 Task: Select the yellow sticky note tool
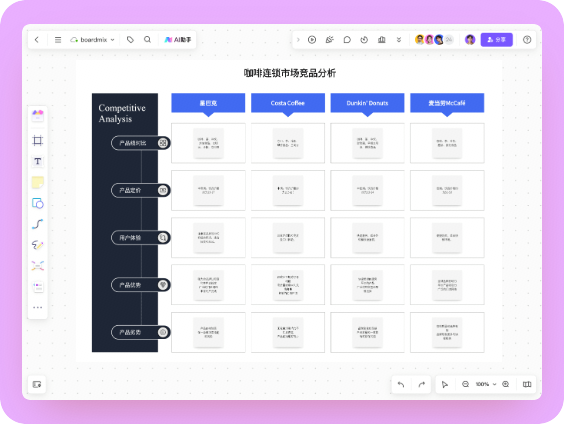click(38, 182)
